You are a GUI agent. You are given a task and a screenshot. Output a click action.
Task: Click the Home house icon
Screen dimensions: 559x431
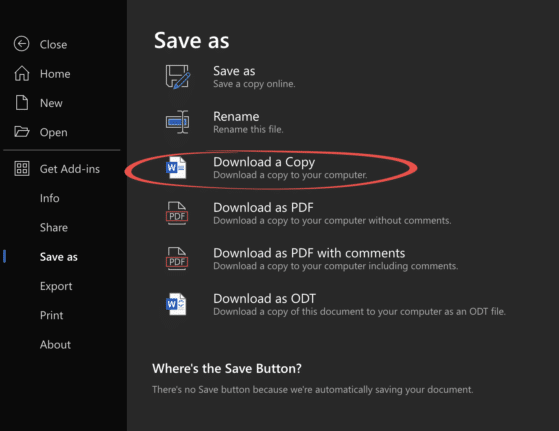click(x=22, y=73)
